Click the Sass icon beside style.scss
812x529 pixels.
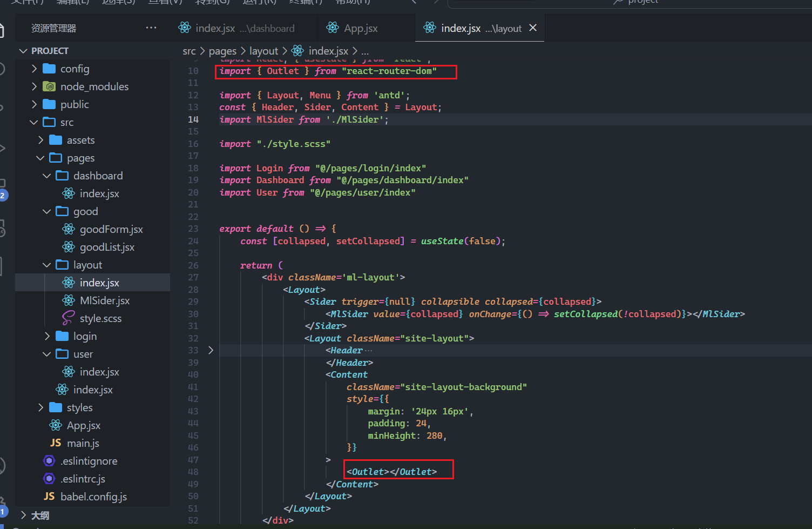tap(69, 318)
